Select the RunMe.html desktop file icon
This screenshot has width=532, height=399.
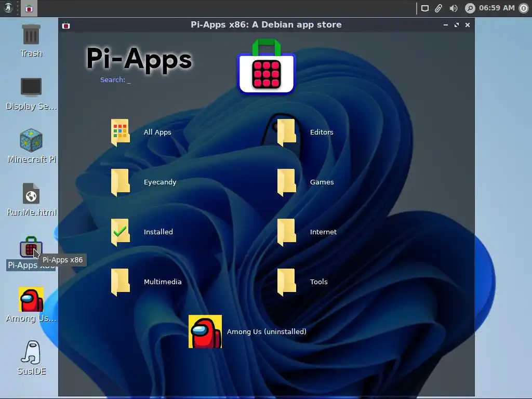tap(31, 193)
